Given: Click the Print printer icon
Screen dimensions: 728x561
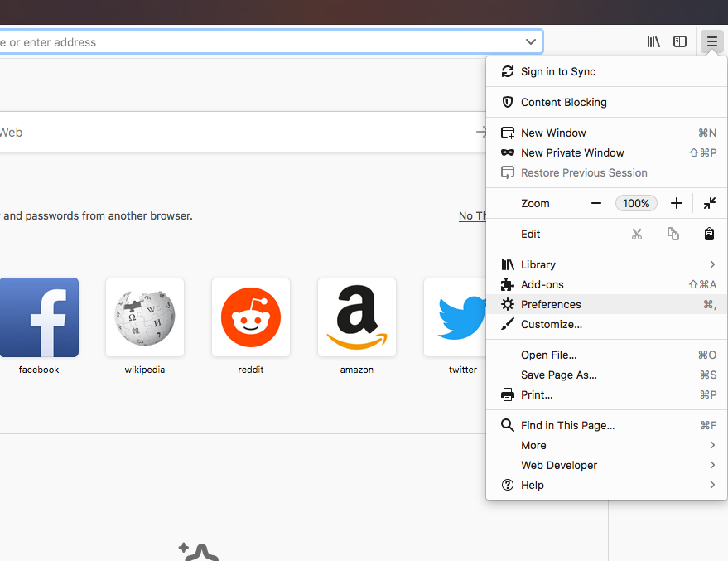Looking at the screenshot, I should pyautogui.click(x=508, y=394).
